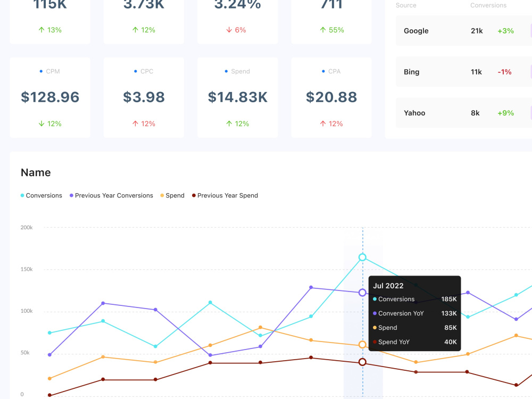Image resolution: width=532 pixels, height=399 pixels.
Task: Click the Bing row's -1% change value
Action: point(504,72)
